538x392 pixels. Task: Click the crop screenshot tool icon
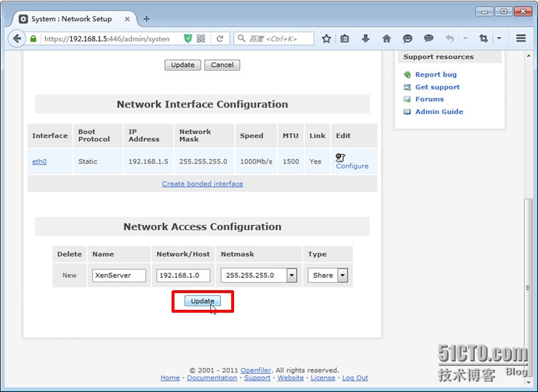pyautogui.click(x=483, y=39)
